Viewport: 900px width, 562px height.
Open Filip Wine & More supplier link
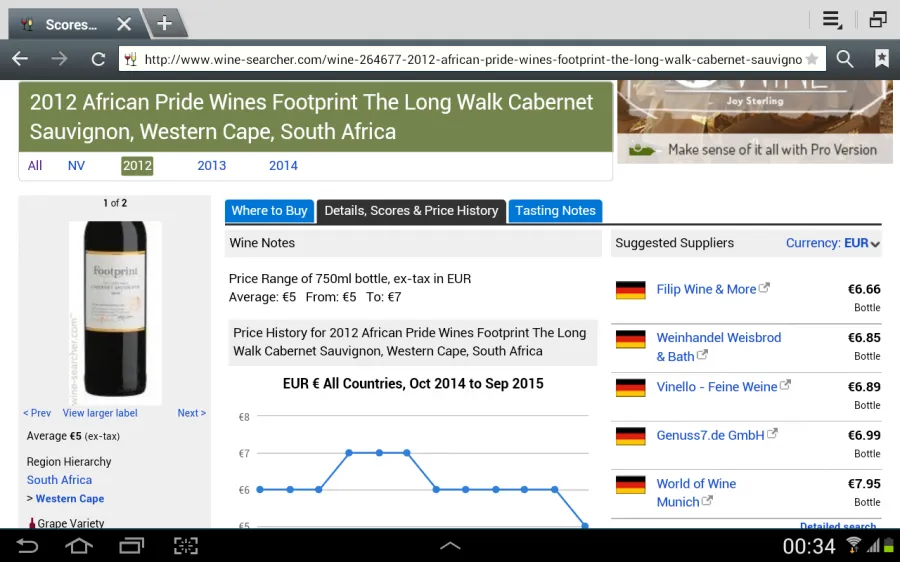pyautogui.click(x=706, y=289)
